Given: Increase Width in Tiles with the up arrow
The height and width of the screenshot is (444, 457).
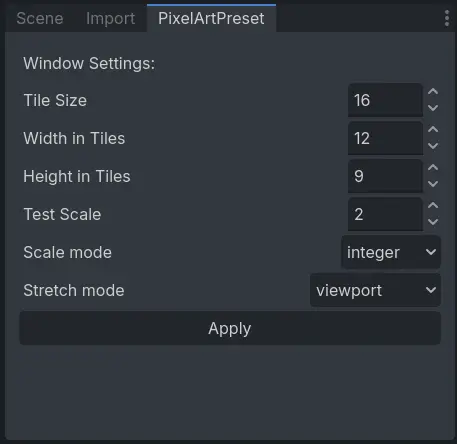Looking at the screenshot, I should [433, 130].
